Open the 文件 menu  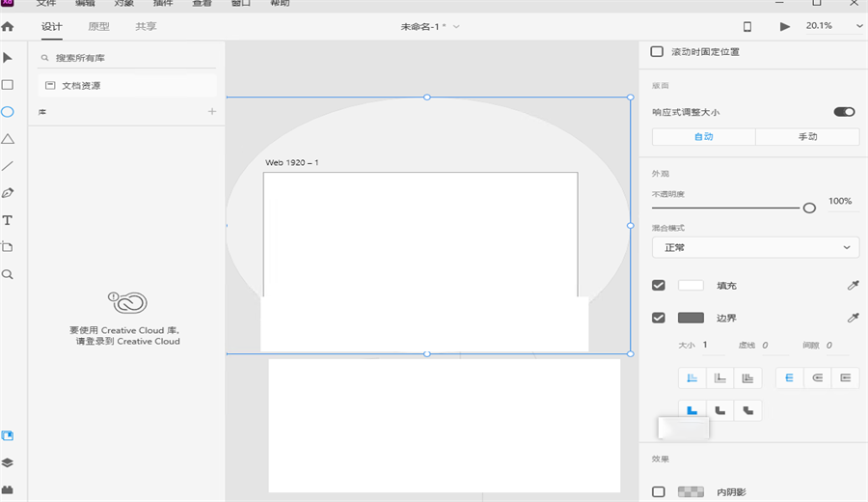(46, 3)
